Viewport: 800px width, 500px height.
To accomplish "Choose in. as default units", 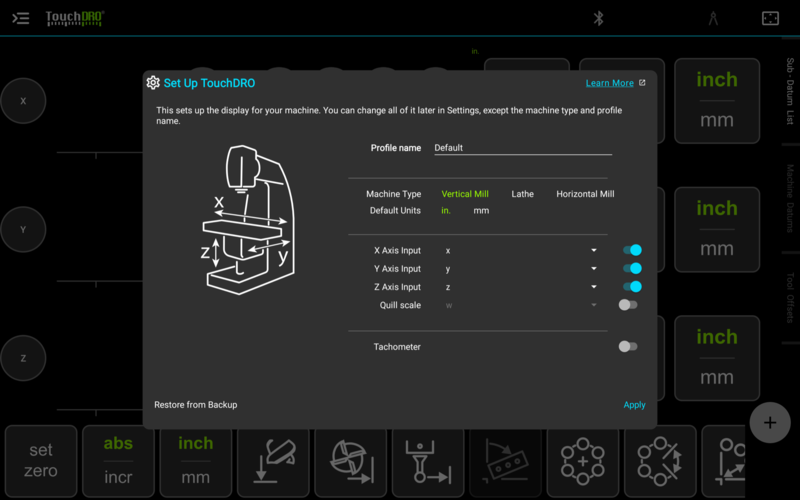I will coord(446,211).
